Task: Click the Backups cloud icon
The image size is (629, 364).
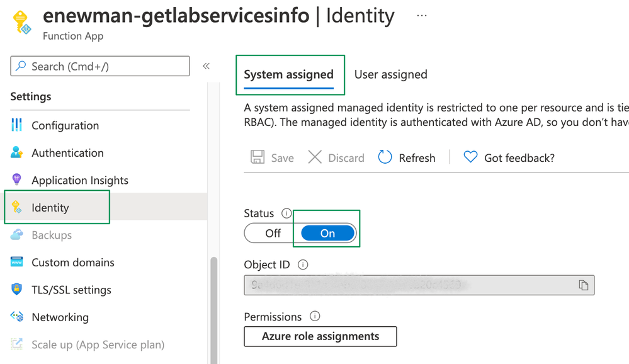Action: click(x=17, y=234)
